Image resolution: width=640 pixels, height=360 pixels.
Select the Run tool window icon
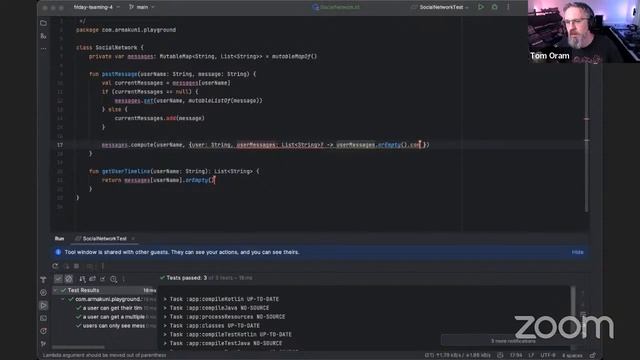[43, 305]
